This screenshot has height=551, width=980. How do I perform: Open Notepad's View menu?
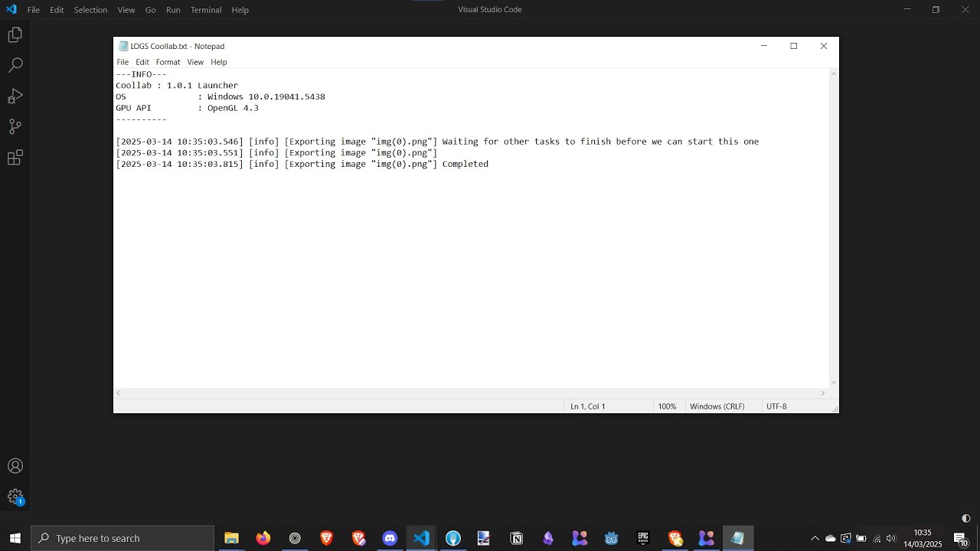195,62
